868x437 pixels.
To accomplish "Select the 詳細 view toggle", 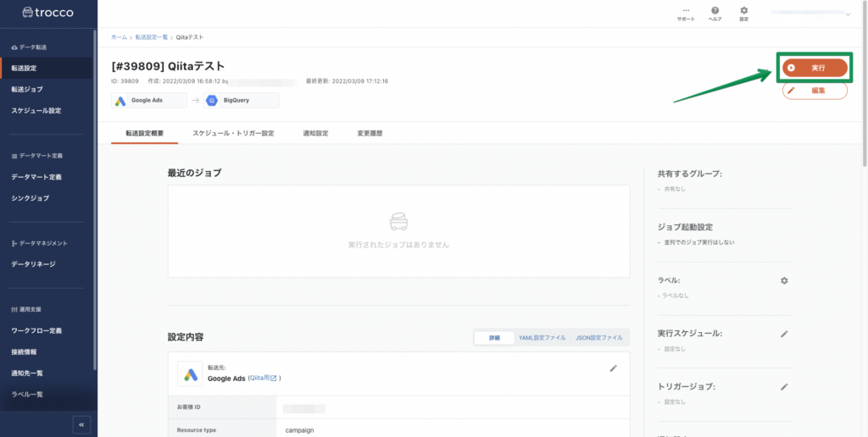I will point(494,338).
